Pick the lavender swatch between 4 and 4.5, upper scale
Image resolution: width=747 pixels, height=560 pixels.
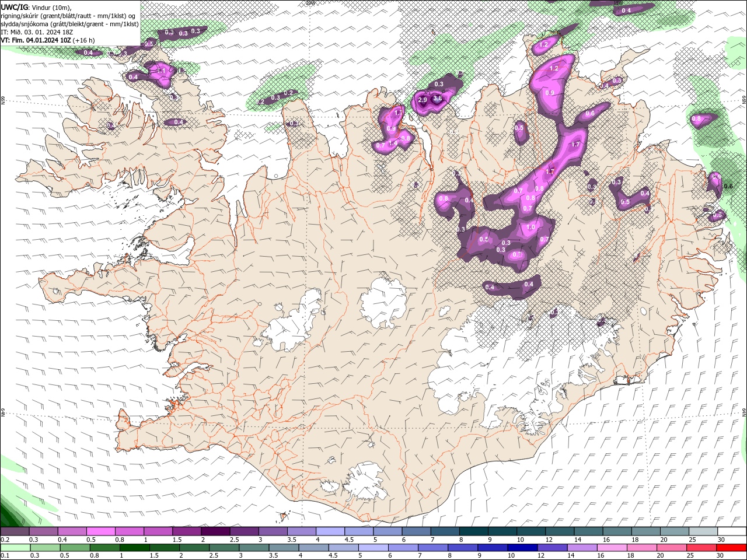[330, 531]
